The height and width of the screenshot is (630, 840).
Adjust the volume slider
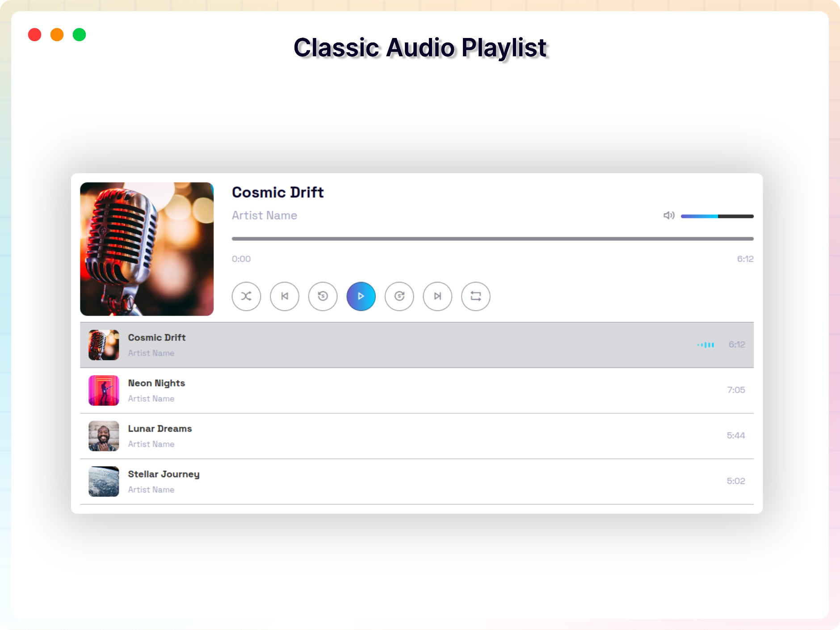(x=717, y=216)
